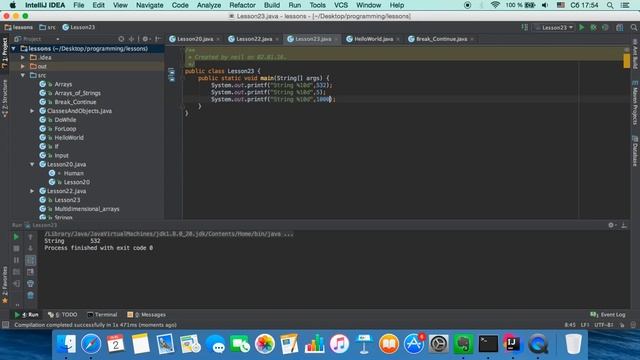Viewport: 640px width, 360px height.
Task: Open the VCS menu
Action: pyautogui.click(x=341, y=5)
